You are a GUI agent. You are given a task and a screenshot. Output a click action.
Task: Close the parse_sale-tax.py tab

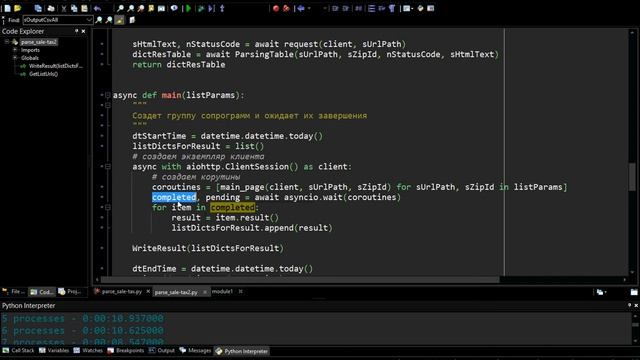click(x=148, y=291)
